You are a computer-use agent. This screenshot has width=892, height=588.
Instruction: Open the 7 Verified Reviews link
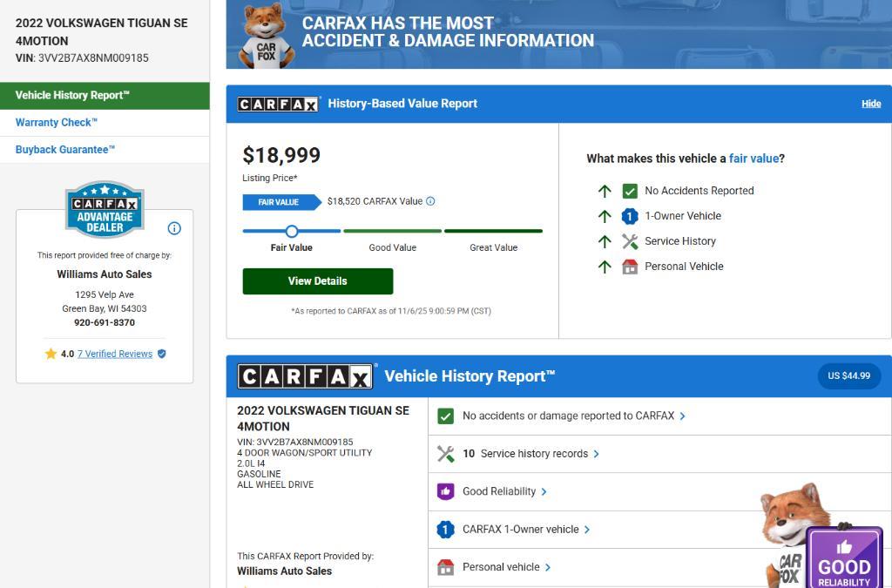pyautogui.click(x=115, y=354)
